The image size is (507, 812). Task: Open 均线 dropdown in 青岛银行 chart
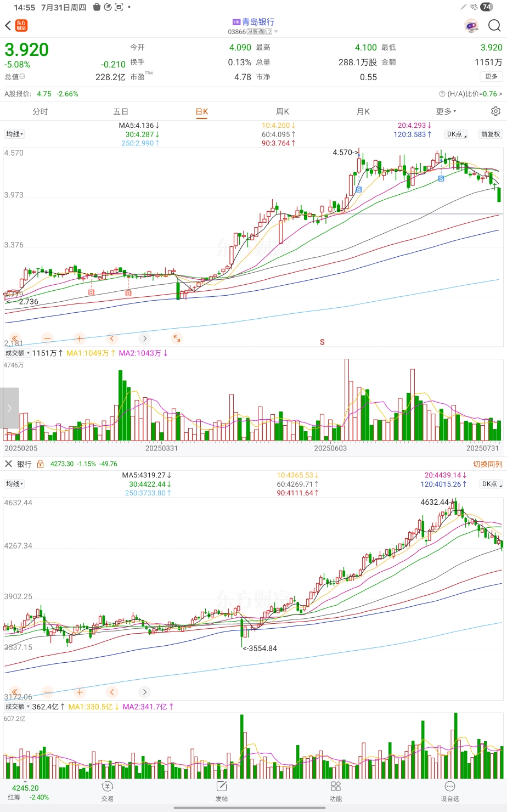click(15, 134)
